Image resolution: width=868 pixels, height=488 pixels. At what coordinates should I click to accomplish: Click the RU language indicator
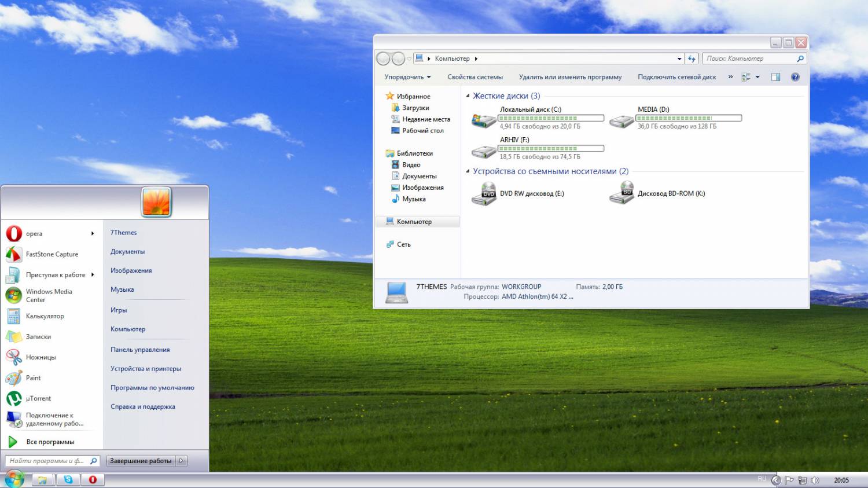(x=762, y=479)
